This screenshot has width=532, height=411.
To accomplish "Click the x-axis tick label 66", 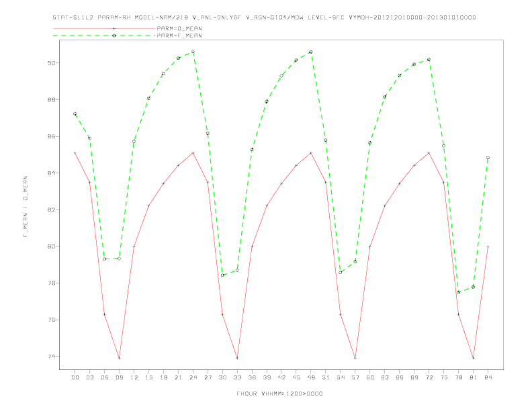I will (400, 377).
